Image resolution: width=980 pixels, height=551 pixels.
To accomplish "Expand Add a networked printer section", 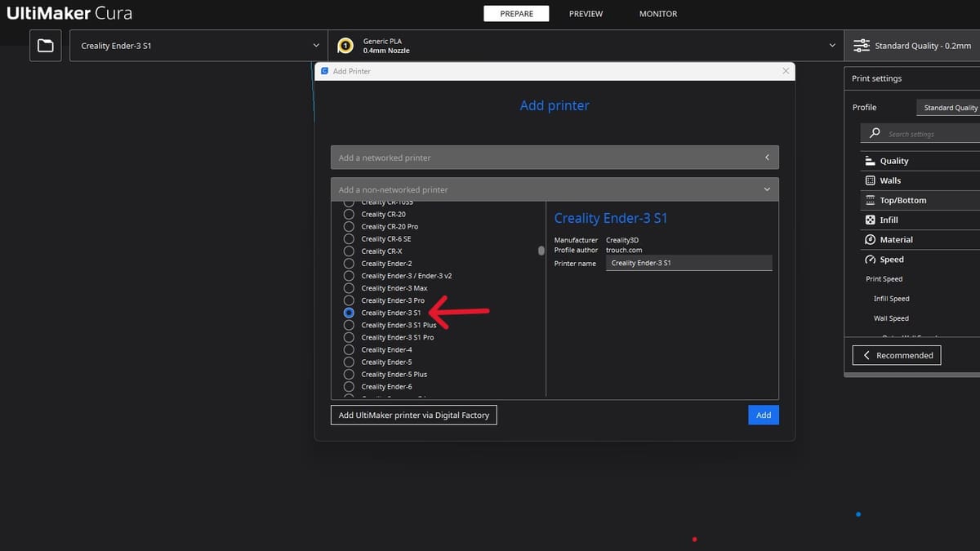I will tap(555, 158).
